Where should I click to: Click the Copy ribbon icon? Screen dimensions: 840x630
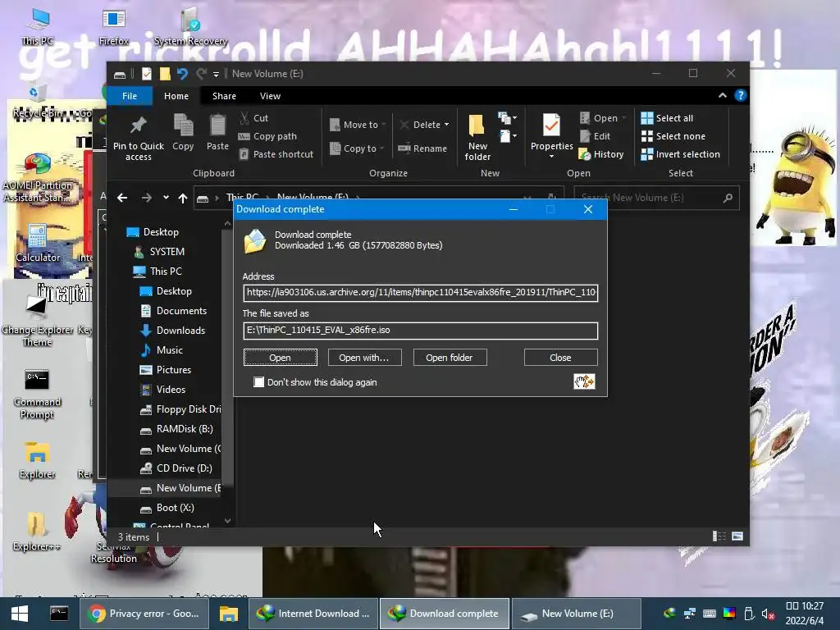(183, 132)
